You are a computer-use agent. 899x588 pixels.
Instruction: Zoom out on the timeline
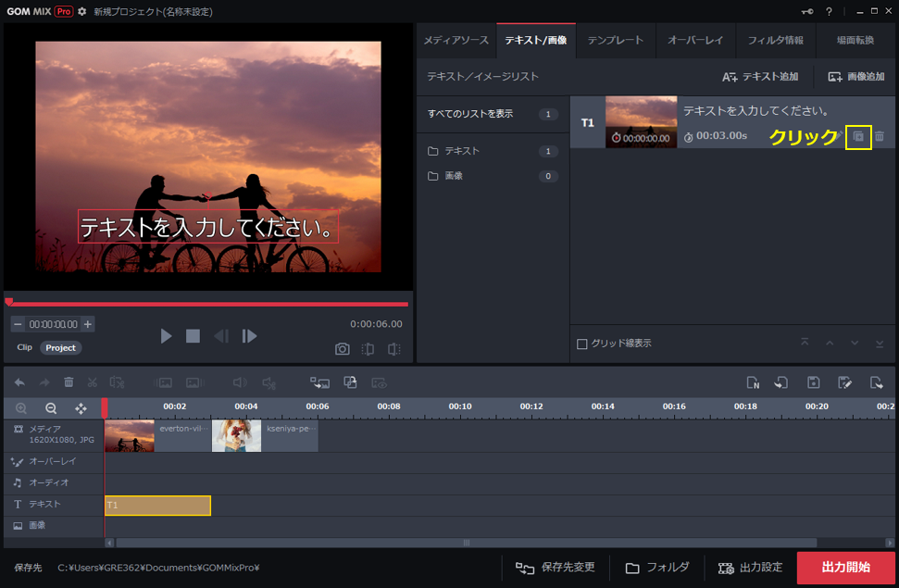51,408
